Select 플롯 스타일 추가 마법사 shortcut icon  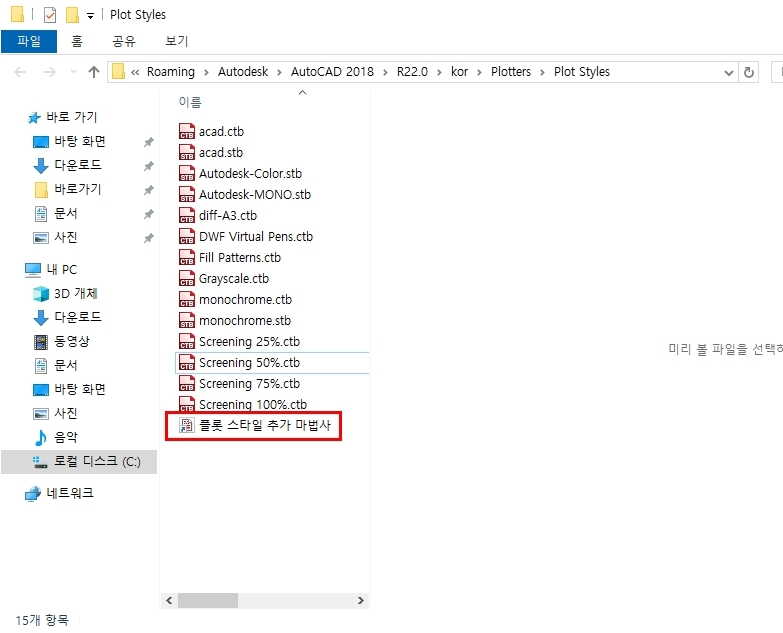[x=187, y=425]
